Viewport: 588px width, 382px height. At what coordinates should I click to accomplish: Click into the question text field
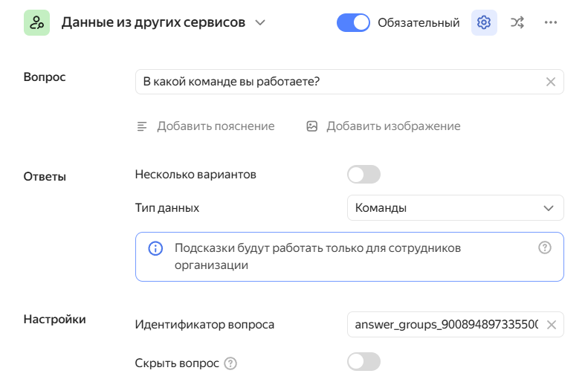click(x=335, y=82)
